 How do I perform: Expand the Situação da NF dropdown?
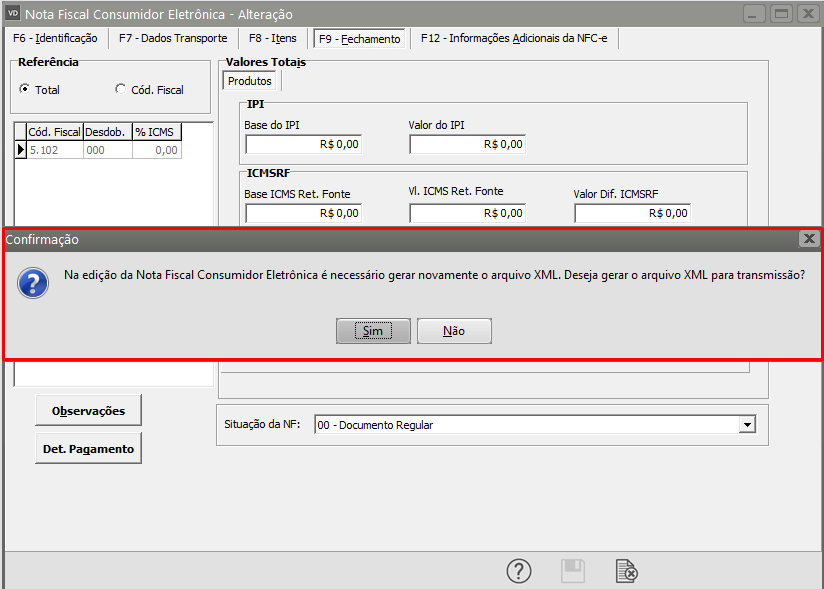click(x=746, y=425)
